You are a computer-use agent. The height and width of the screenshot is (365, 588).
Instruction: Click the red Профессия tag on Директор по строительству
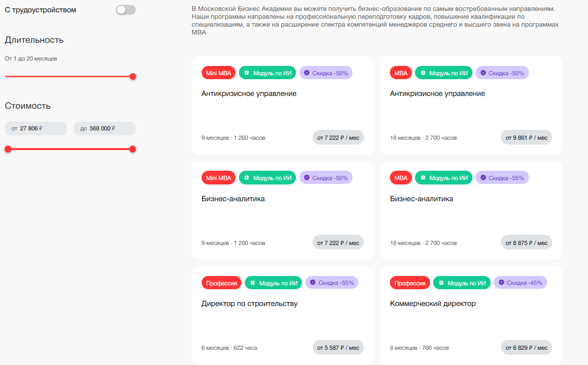(x=221, y=283)
